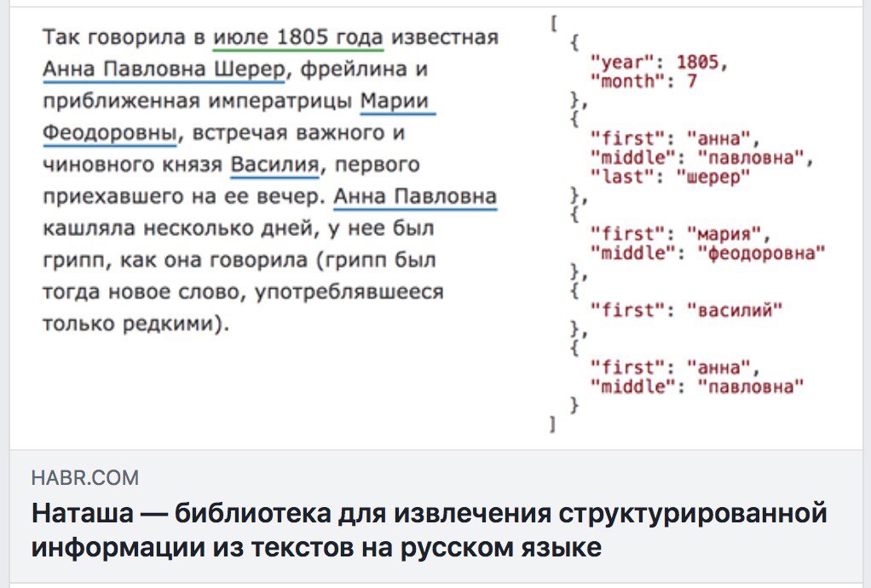Click the JSON value "шерер"
Viewport: 871px width, 588px height.
(713, 176)
